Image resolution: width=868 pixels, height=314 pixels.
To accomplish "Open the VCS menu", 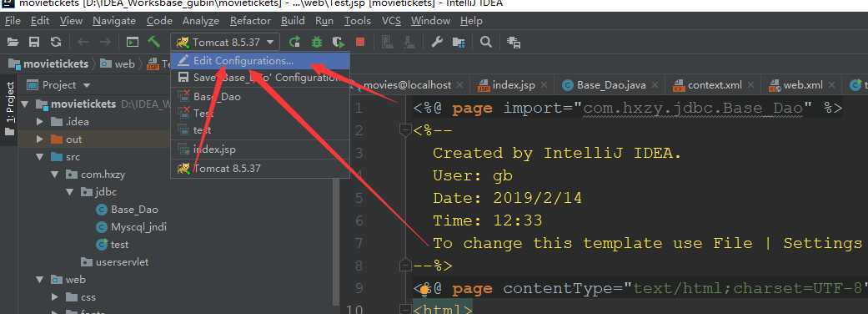I will (x=391, y=21).
